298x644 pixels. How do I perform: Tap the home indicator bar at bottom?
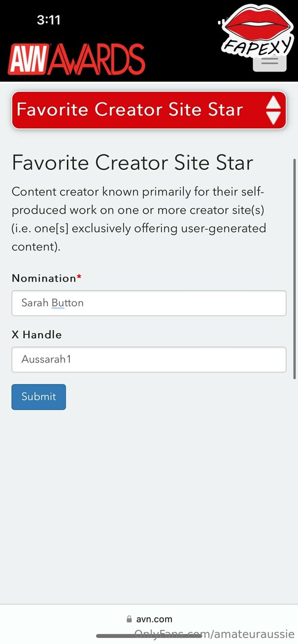[149, 636]
